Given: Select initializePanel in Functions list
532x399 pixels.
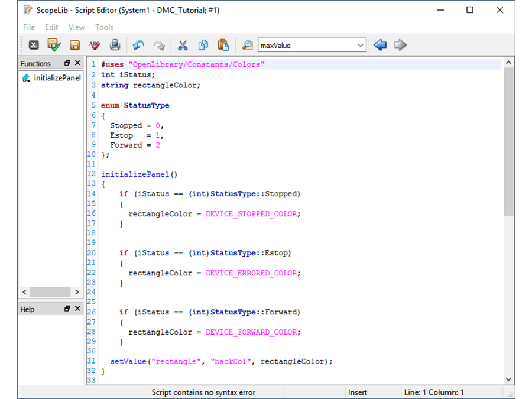Looking at the screenshot, I should tap(57, 78).
